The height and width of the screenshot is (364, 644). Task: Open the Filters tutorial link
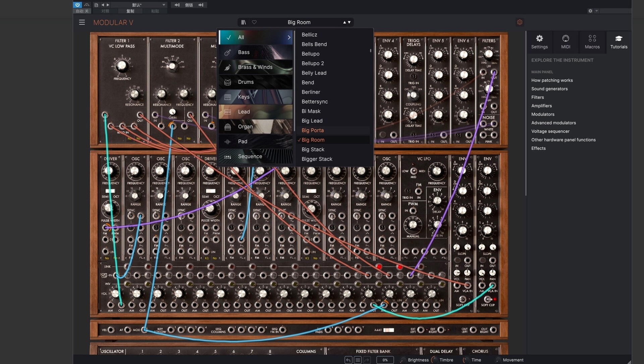point(537,97)
